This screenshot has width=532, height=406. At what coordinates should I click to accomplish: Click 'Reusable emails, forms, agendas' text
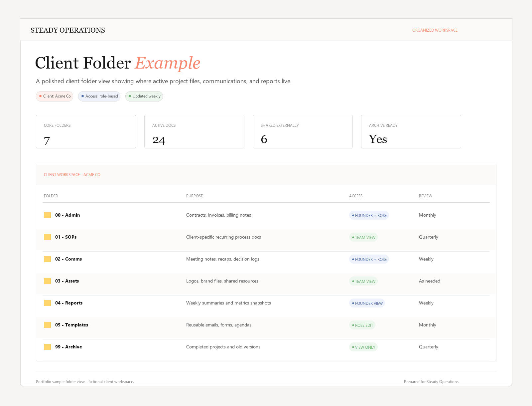[x=219, y=325]
